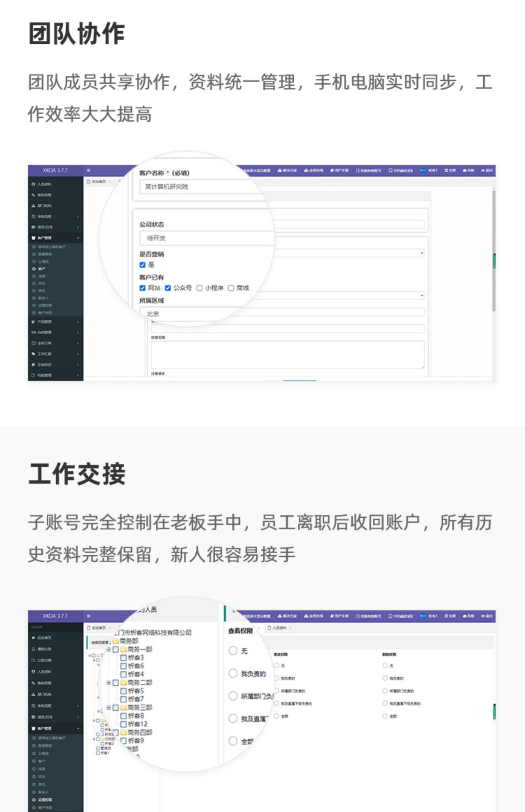Open 人员资料 in the 团队协作 screenshot sidebar
The image size is (525, 812).
[41, 184]
